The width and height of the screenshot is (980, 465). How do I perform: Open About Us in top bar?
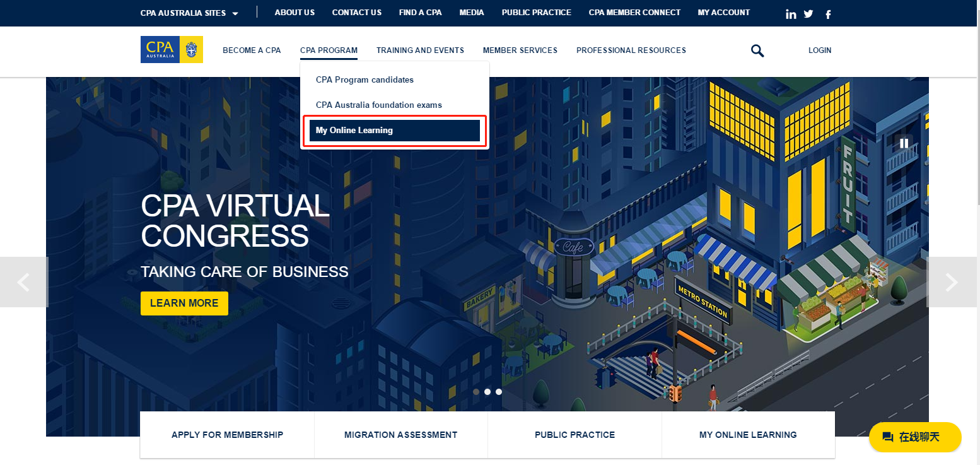coord(295,13)
